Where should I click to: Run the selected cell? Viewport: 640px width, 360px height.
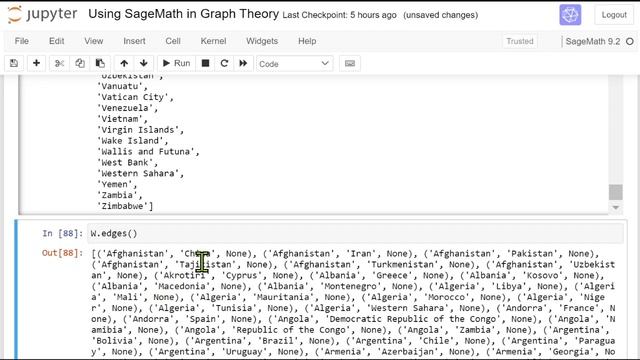[176, 63]
